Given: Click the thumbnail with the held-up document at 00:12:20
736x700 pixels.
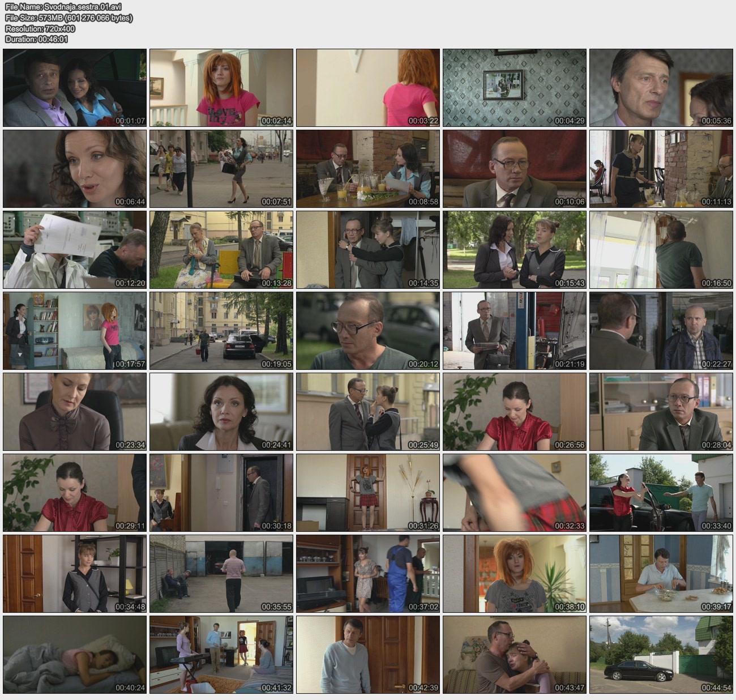Looking at the screenshot, I should pos(75,250).
